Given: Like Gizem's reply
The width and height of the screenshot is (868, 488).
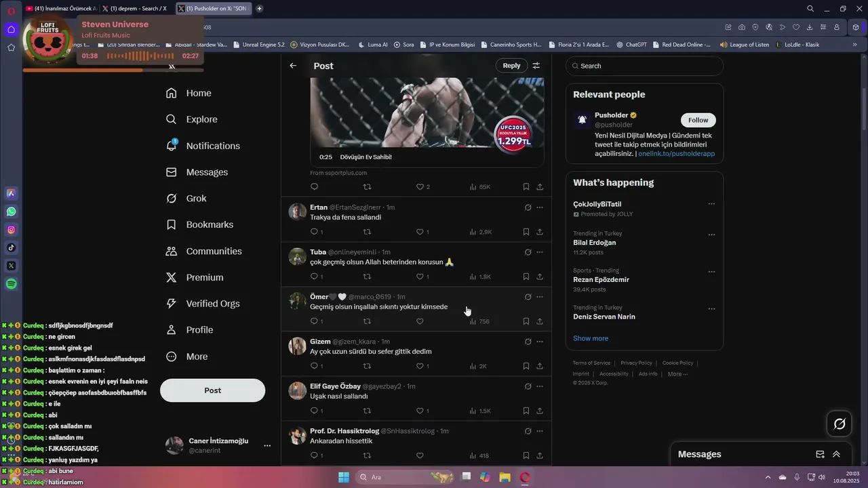Looking at the screenshot, I should pyautogui.click(x=422, y=366).
